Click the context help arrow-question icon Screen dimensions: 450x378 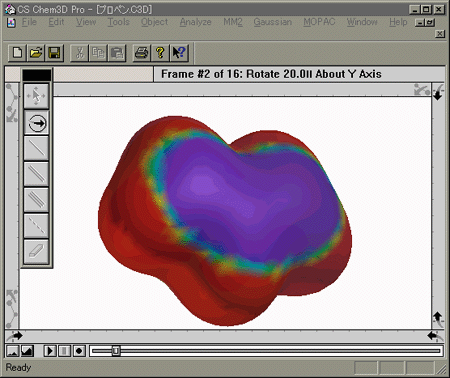[179, 53]
